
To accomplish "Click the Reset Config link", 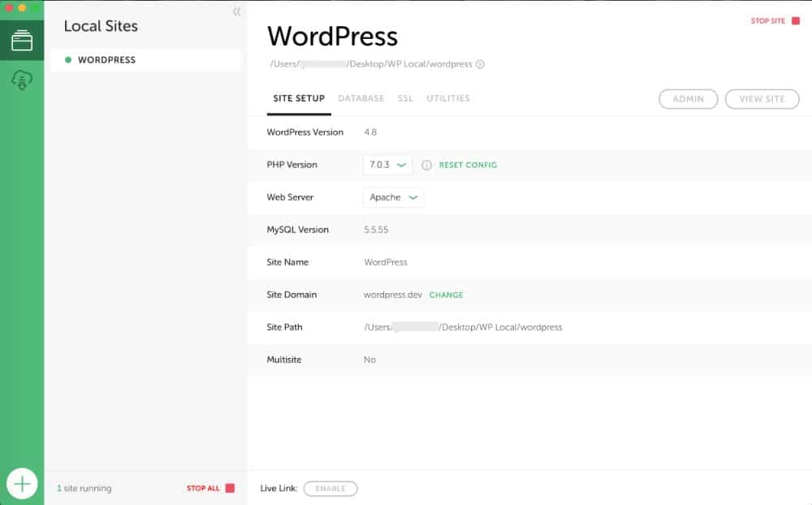I will click(468, 165).
